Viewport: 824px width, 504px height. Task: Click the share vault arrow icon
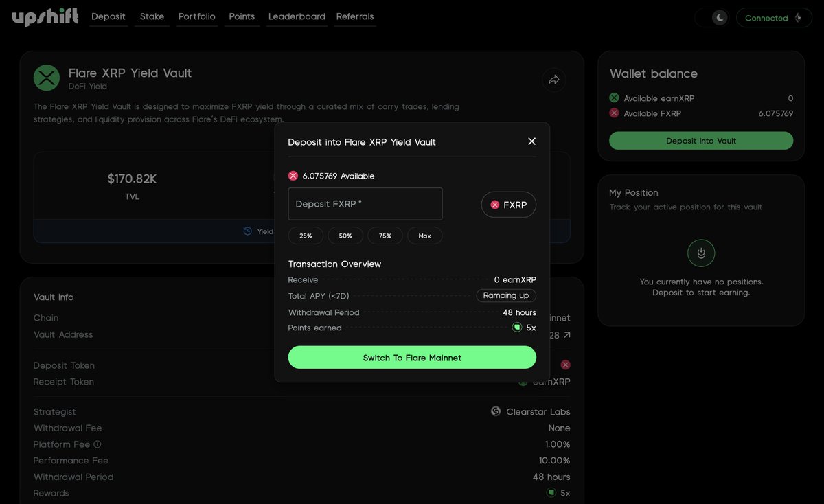[x=554, y=80]
